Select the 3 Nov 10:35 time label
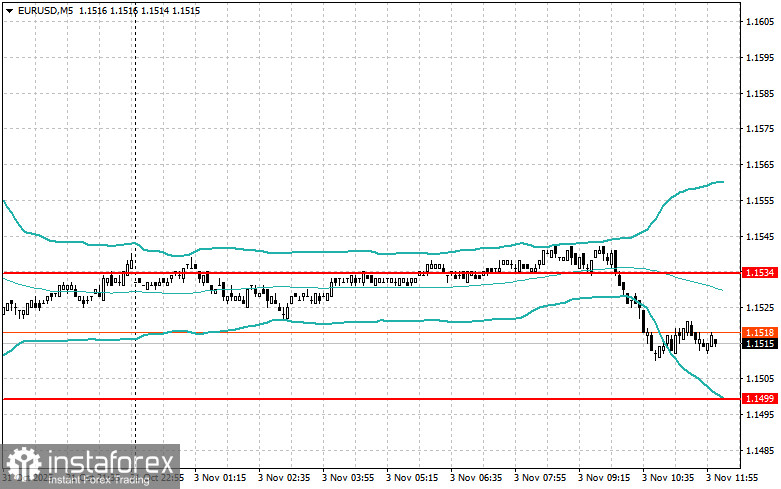781x489 pixels. pyautogui.click(x=668, y=478)
